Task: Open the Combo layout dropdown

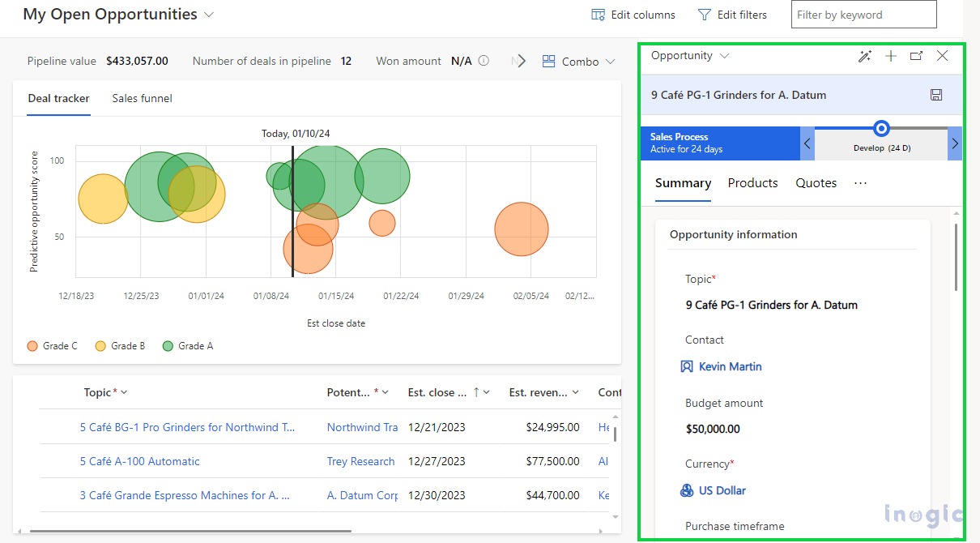Action: [x=579, y=62]
